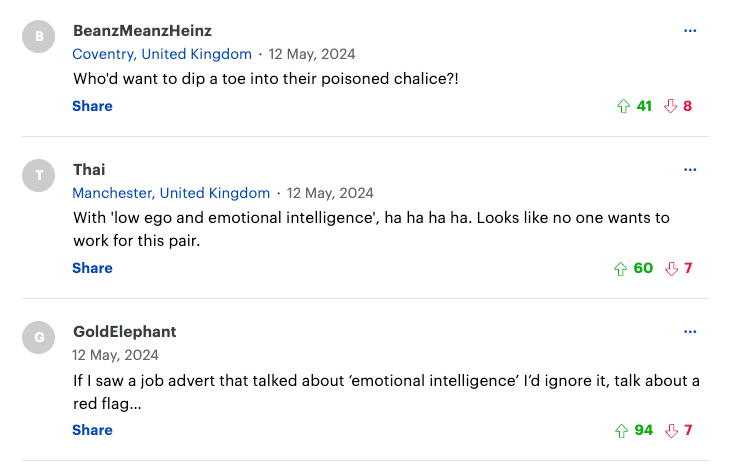Share BeanzMeanzHeinz's comment
Screen dimensions: 737x465
[92, 106]
